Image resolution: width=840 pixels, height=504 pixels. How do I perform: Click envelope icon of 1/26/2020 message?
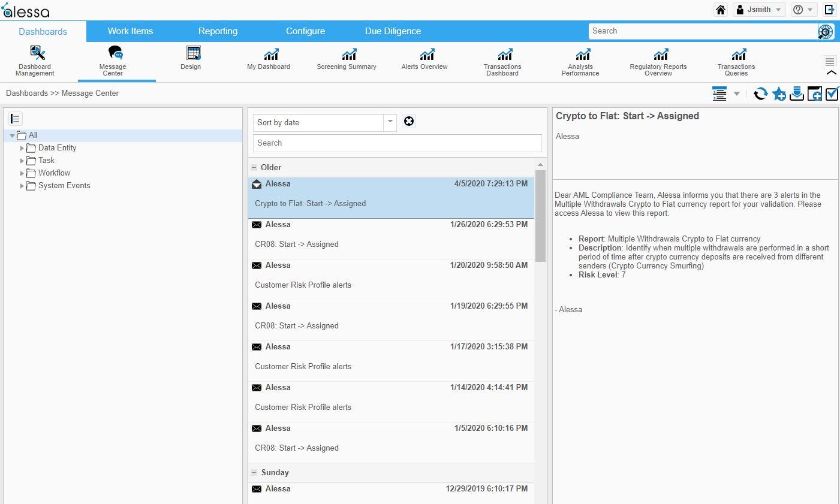pos(257,225)
